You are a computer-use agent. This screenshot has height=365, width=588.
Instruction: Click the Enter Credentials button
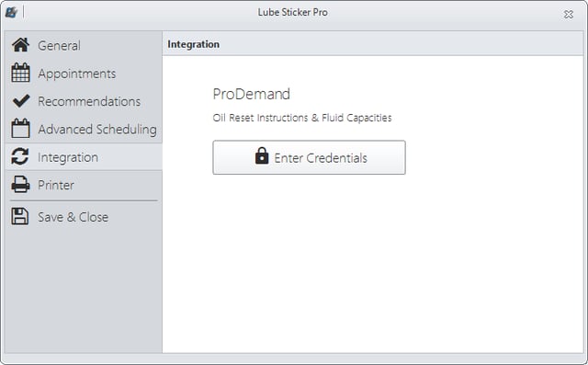[309, 157]
